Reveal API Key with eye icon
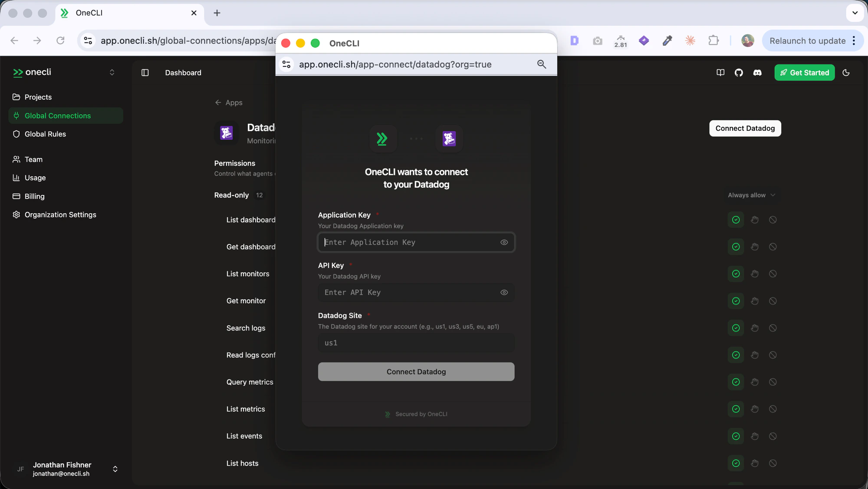Screen dimensions: 868x489 click(504, 292)
